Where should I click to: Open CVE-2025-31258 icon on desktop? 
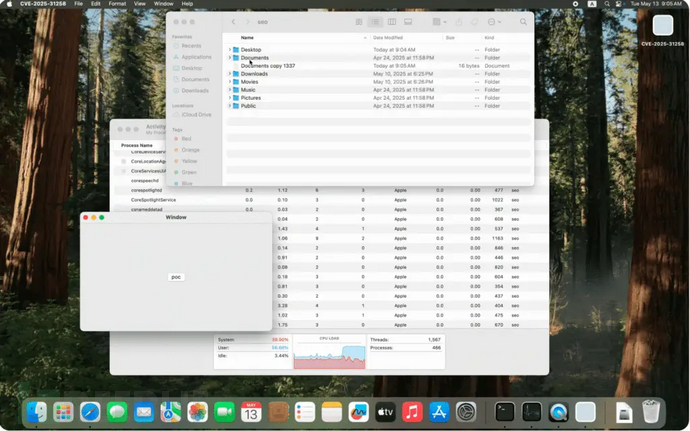(663, 30)
